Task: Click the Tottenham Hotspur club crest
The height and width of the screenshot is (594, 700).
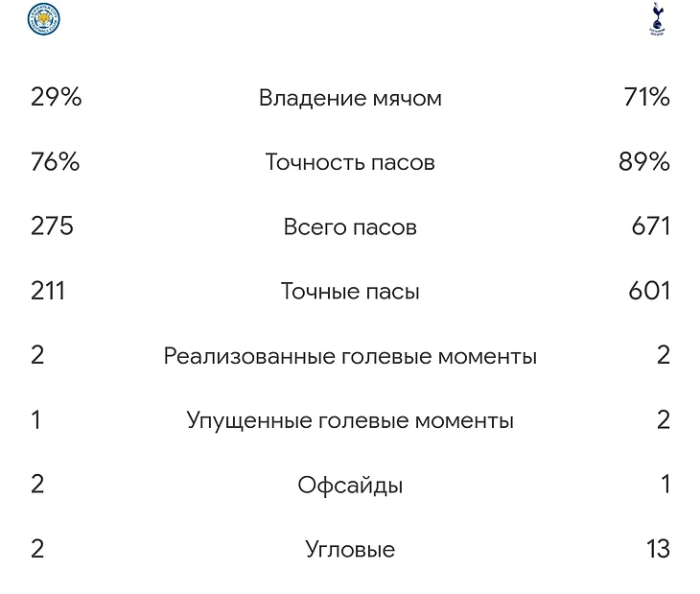Action: tap(657, 19)
